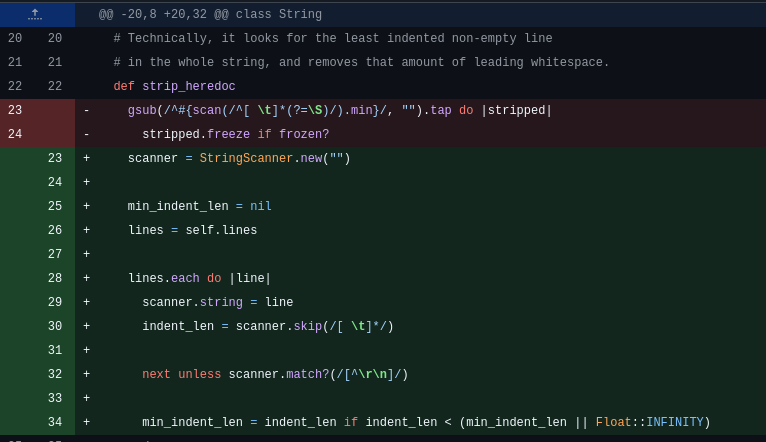Image resolution: width=766 pixels, height=442 pixels.
Task: Click old line number 23 of removed gsub line
Action: [x=15, y=110]
